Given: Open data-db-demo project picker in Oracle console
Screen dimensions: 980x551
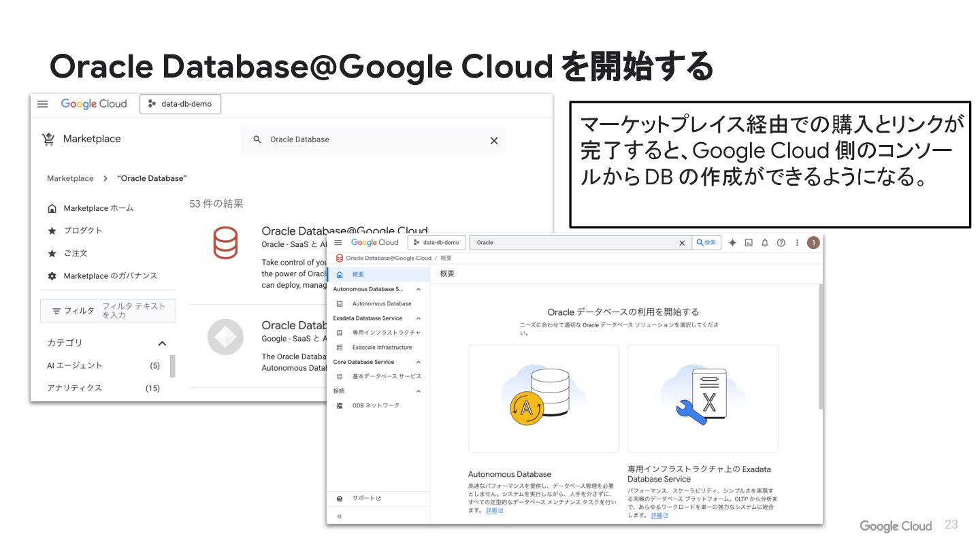Looking at the screenshot, I should point(436,242).
